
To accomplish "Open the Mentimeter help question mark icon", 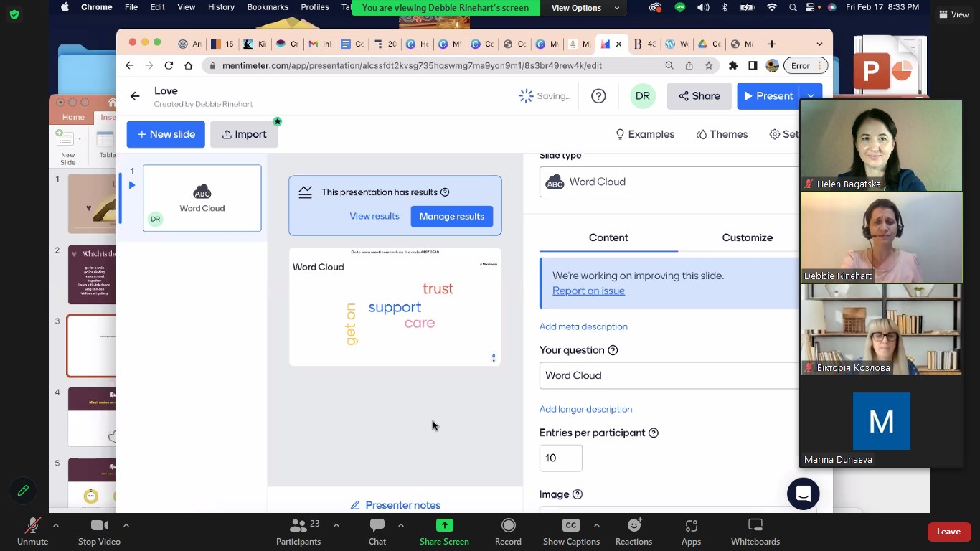I will point(598,96).
